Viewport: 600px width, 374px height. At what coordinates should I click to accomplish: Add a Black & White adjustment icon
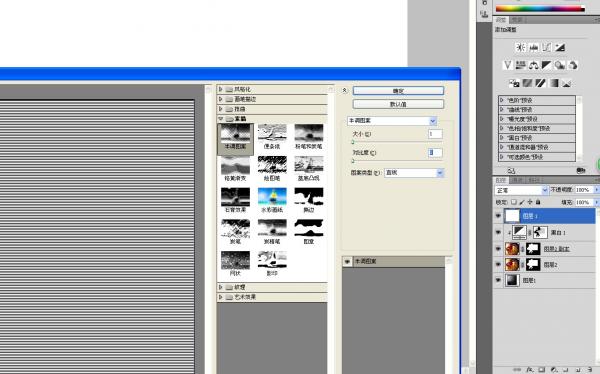546,65
